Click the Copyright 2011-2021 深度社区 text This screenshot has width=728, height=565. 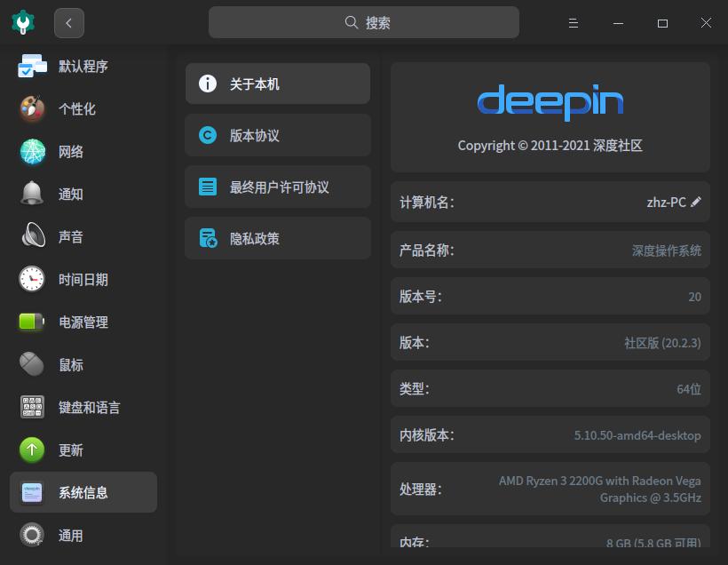[x=550, y=146]
